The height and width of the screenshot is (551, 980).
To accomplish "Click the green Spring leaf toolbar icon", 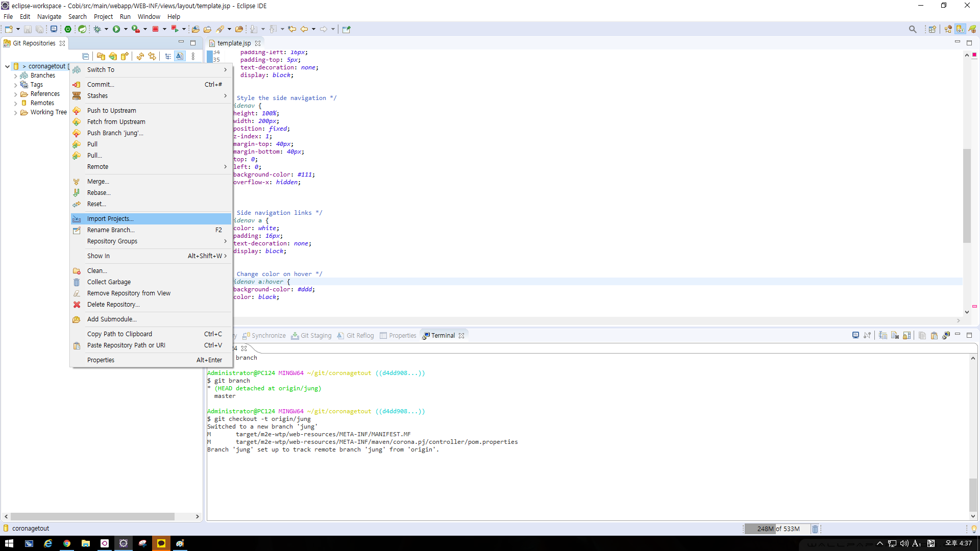I will pos(82,29).
